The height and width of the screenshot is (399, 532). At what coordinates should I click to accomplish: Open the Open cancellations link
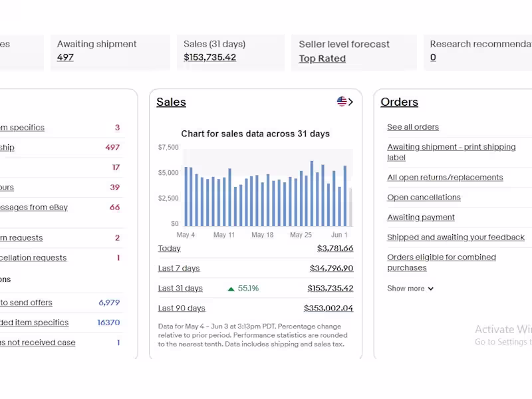424,198
